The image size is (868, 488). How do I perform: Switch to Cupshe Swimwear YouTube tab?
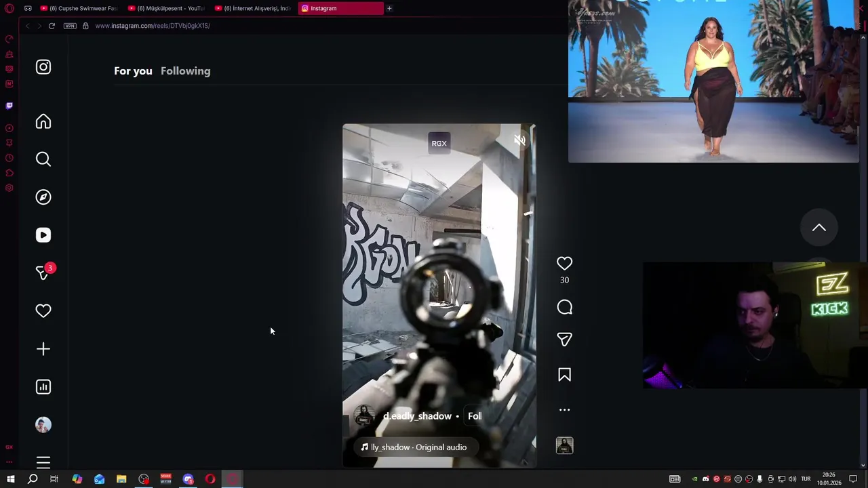[x=78, y=8]
